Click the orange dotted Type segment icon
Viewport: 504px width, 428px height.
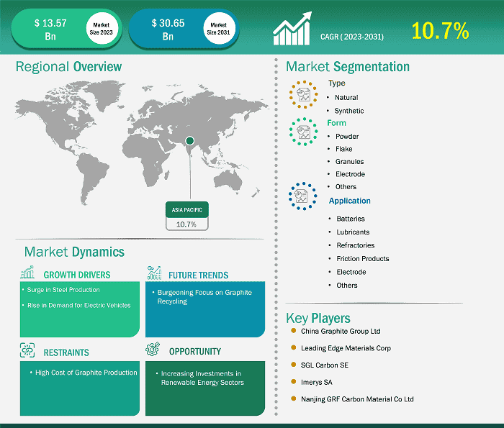pos(303,94)
